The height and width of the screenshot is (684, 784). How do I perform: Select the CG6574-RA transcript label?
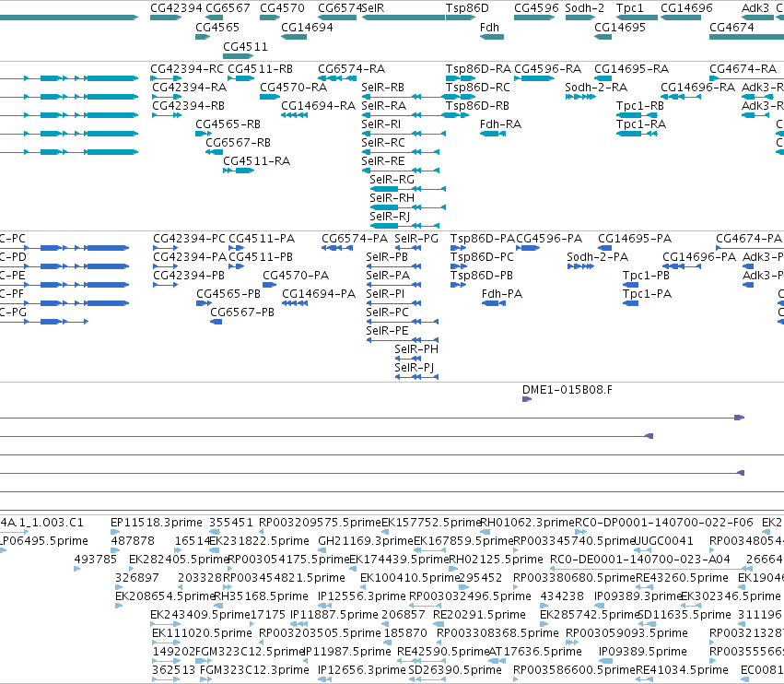tap(352, 68)
